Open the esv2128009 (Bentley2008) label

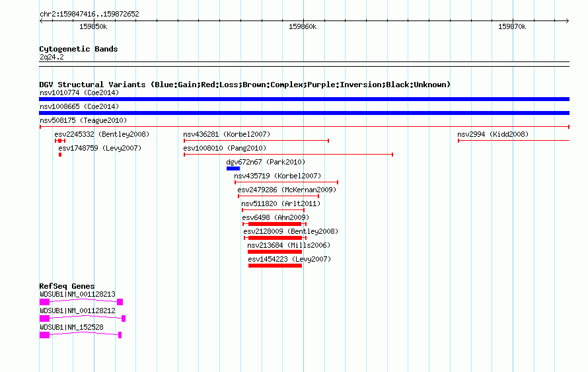(x=291, y=231)
